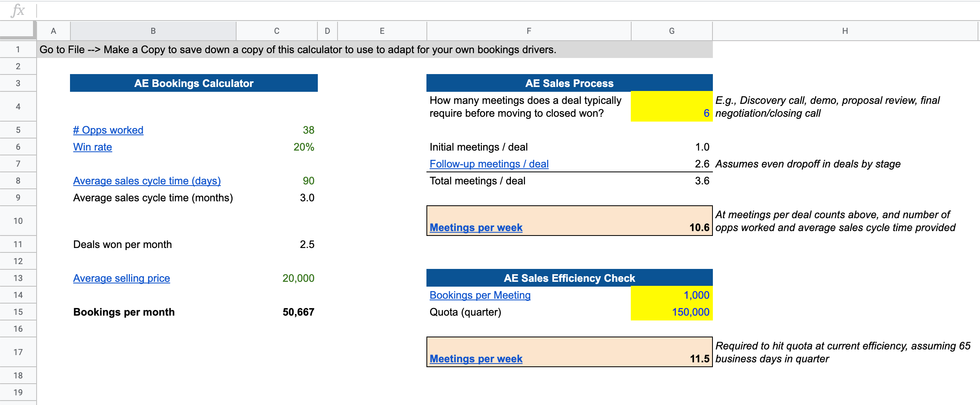980x405 pixels.
Task: Select column H header
Action: [x=845, y=31]
